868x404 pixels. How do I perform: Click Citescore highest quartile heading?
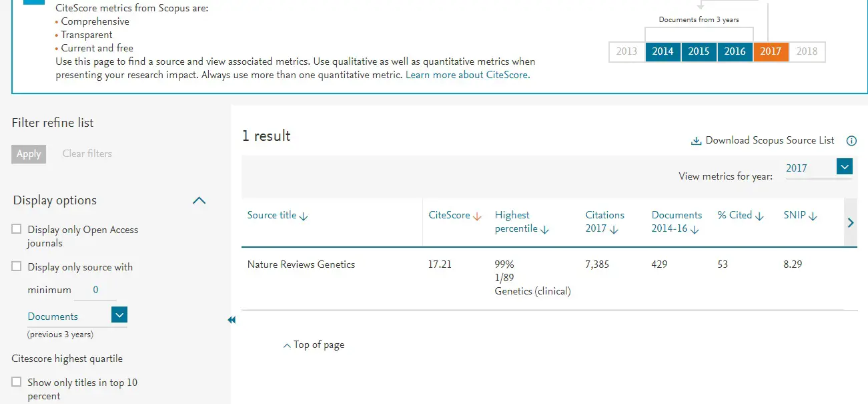click(x=67, y=359)
